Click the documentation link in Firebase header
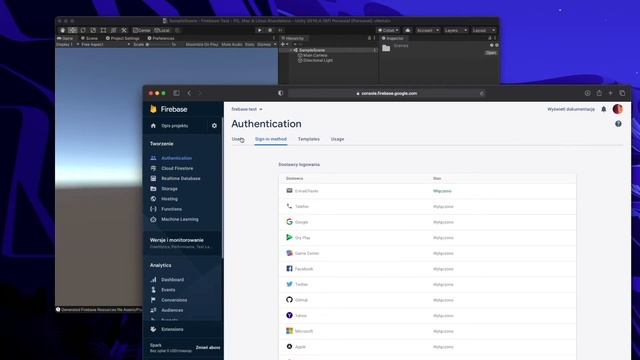 pos(571,109)
